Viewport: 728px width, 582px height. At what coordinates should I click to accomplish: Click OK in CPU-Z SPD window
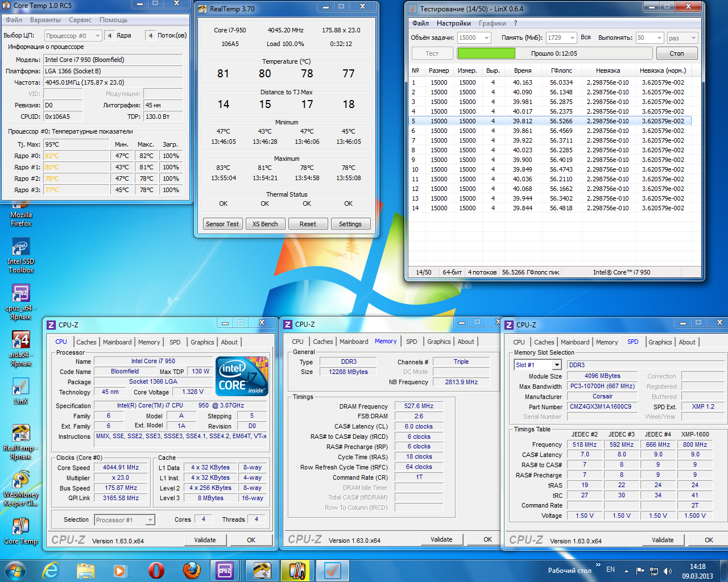(x=709, y=540)
